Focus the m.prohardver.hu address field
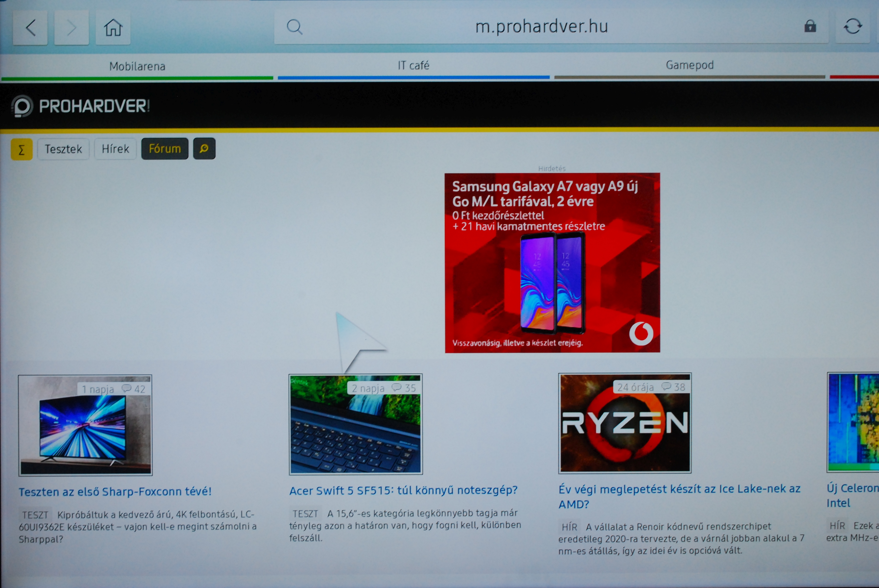This screenshot has height=588, width=879. [x=551, y=27]
